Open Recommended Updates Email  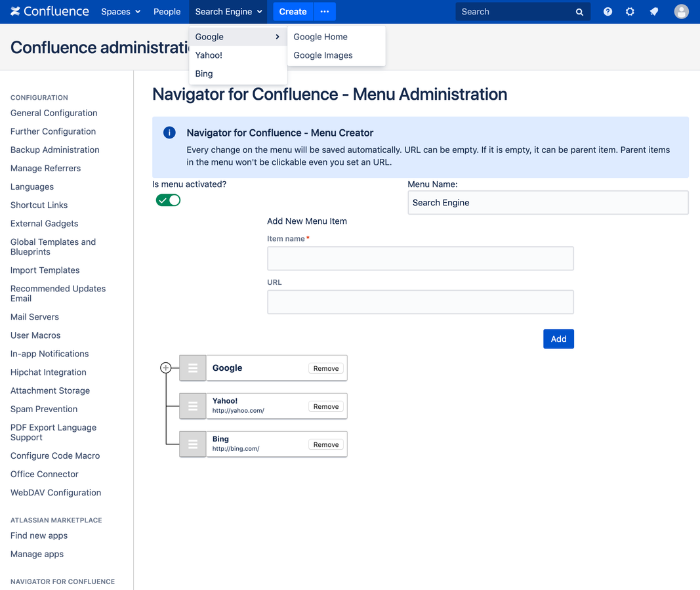click(x=58, y=293)
